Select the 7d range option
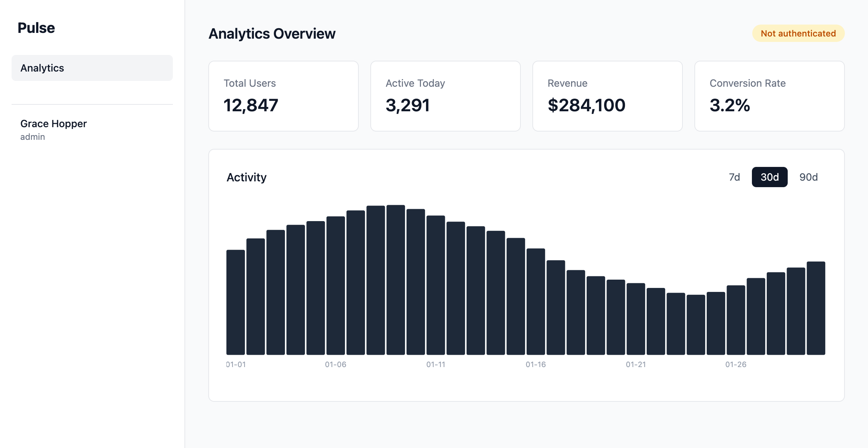 coord(734,177)
